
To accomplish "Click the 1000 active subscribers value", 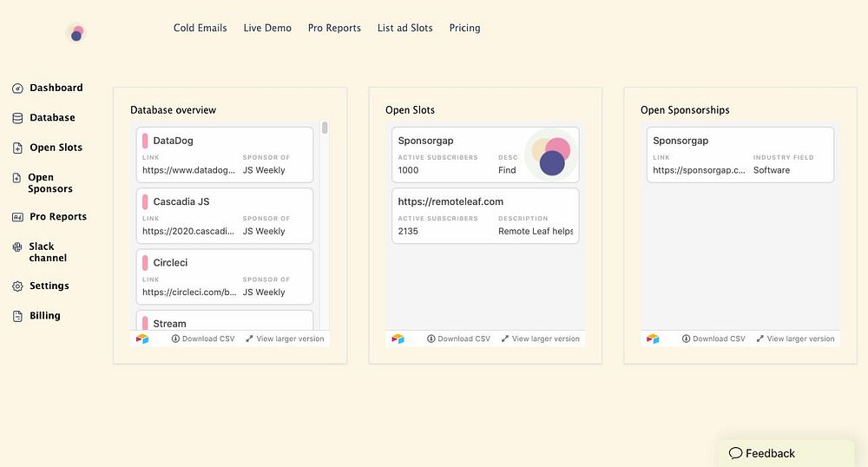I will pos(408,170).
